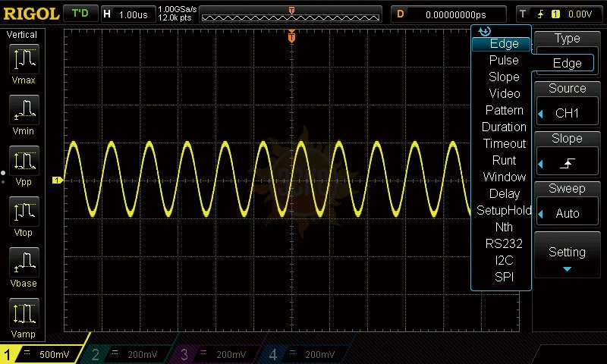Click the trigger level 0.00V readout

(580, 14)
